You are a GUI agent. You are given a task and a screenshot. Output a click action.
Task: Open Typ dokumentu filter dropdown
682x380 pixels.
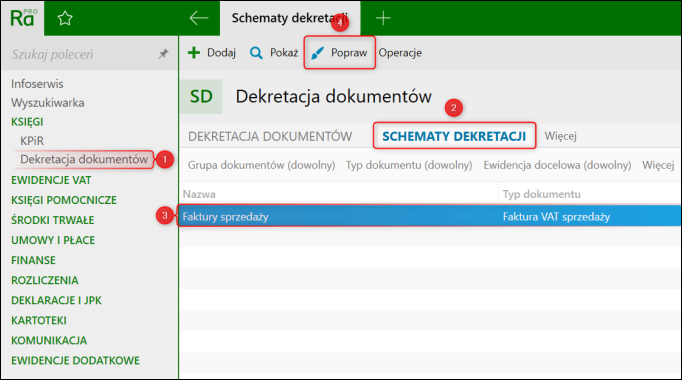click(x=409, y=165)
